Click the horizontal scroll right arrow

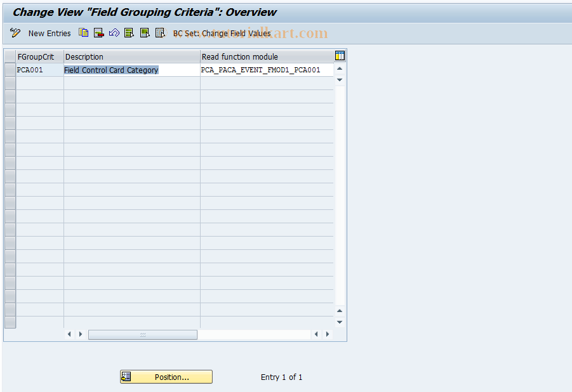tap(327, 334)
